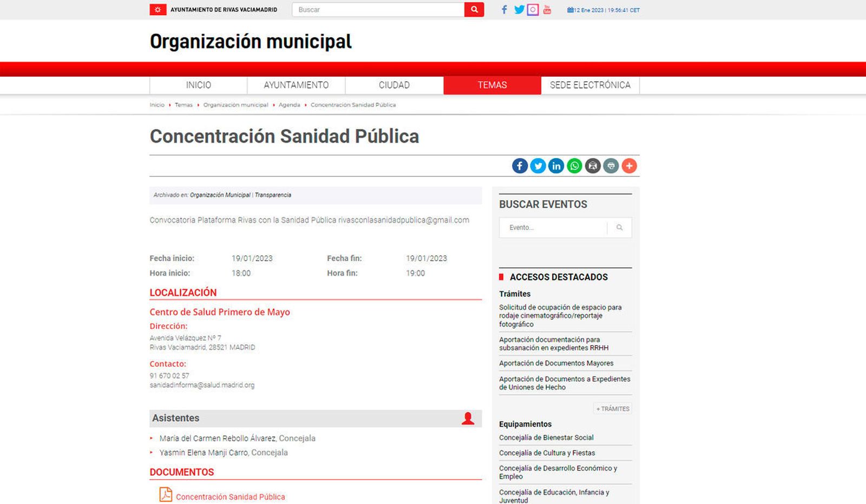Image resolution: width=866 pixels, height=504 pixels.
Task: Open Agenda breadcrumb link
Action: pos(289,105)
